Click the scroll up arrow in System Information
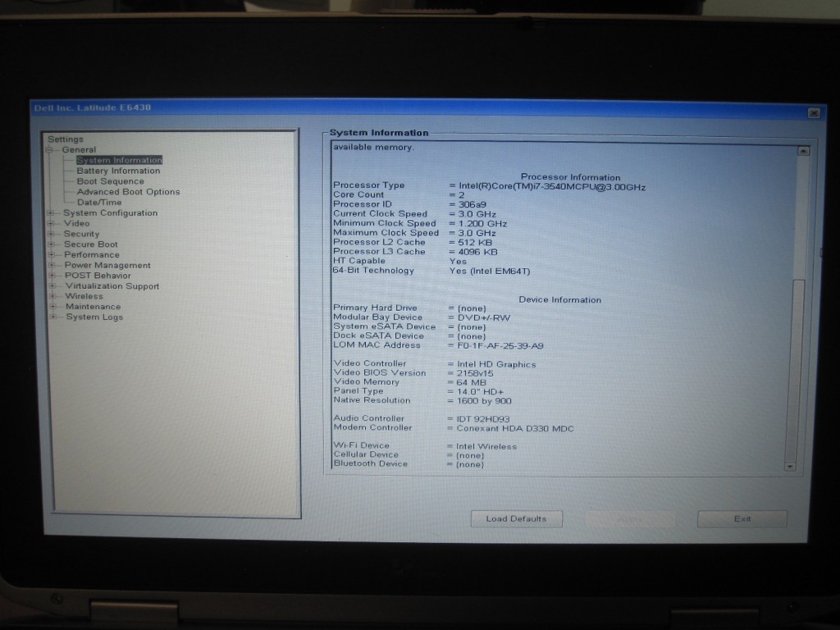The image size is (840, 630). tap(803, 151)
